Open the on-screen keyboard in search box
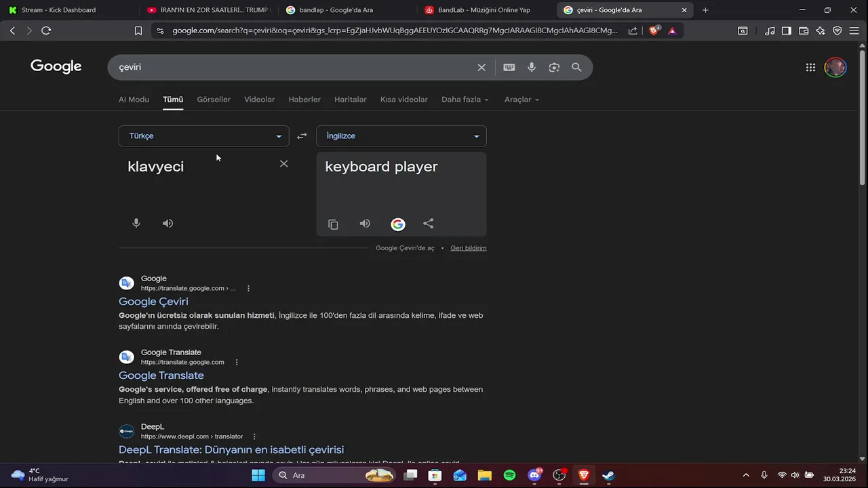Viewport: 868px width, 488px height. (x=509, y=67)
